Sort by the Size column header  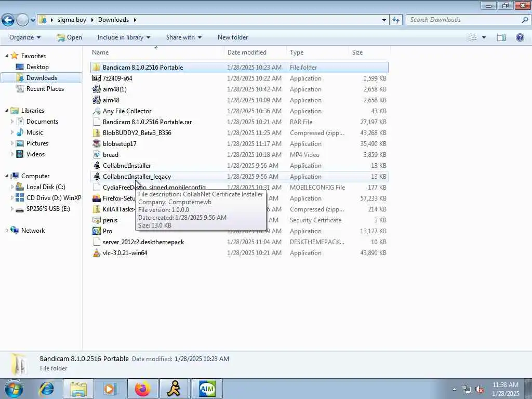[x=369, y=52]
